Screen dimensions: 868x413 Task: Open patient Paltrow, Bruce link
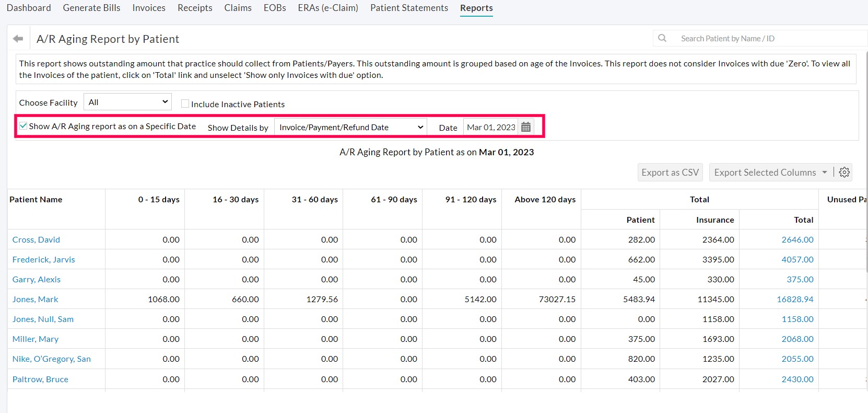[x=40, y=379]
